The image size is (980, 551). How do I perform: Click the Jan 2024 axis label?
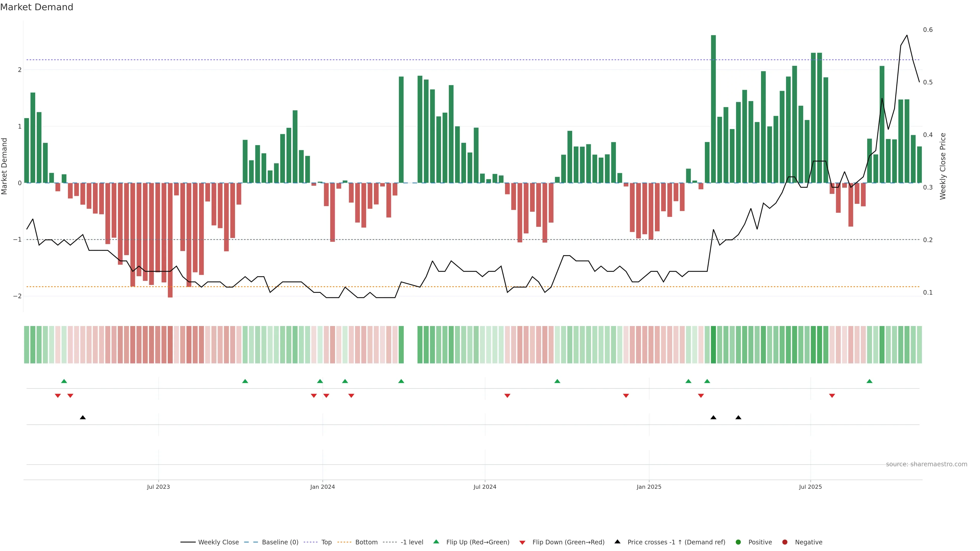tap(322, 487)
